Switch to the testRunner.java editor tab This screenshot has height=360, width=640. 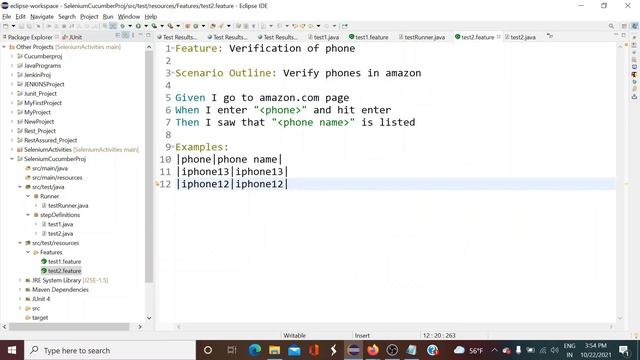[x=422, y=37]
